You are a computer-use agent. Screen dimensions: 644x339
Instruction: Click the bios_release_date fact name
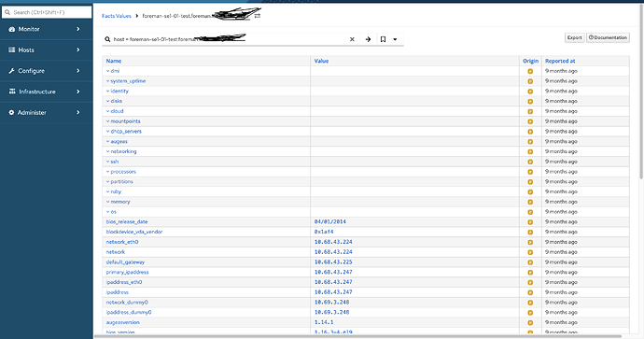pos(127,222)
